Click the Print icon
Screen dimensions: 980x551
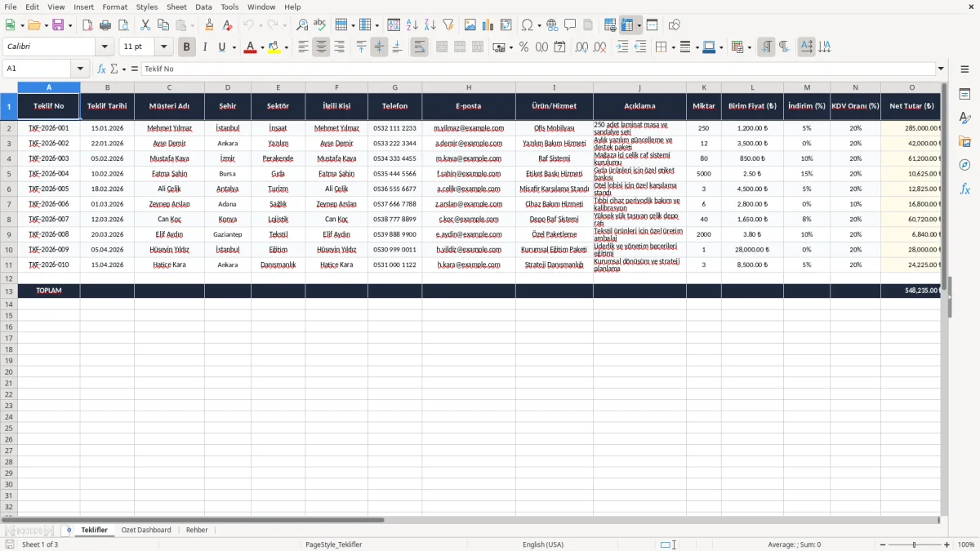coord(106,25)
